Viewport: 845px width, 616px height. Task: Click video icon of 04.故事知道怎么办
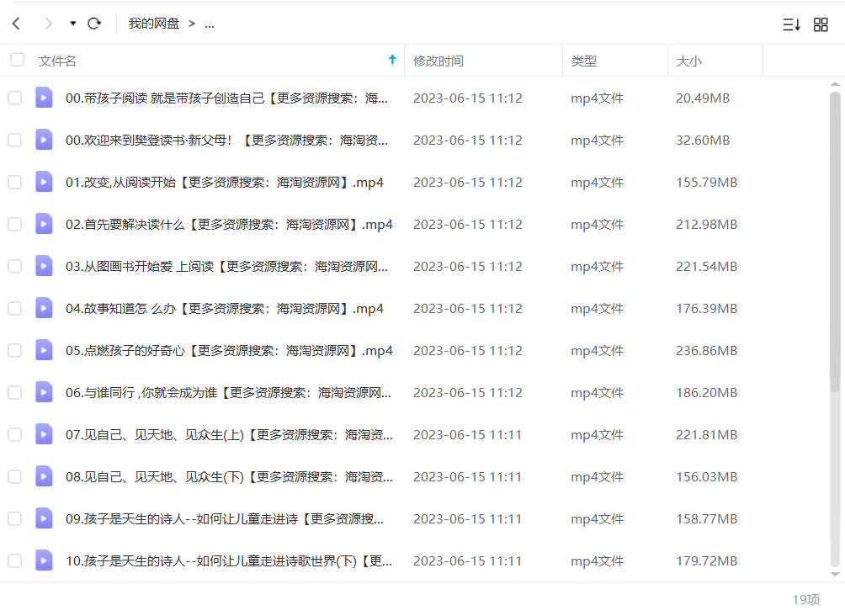tap(44, 308)
